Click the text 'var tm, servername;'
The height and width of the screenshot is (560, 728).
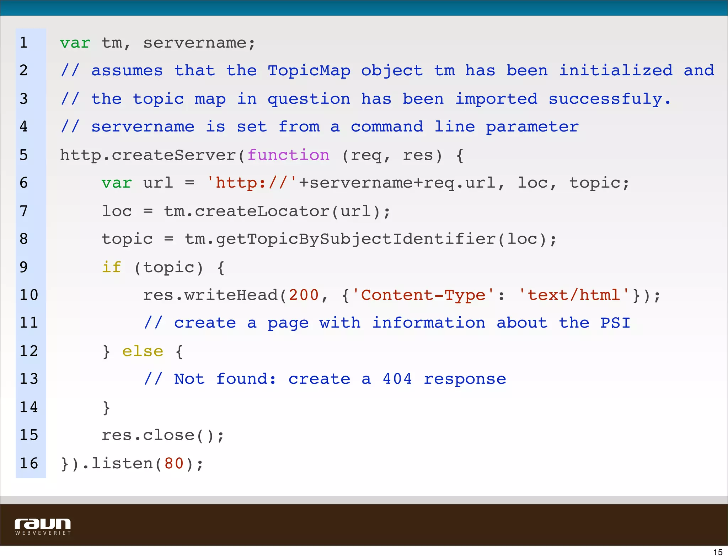[x=157, y=43]
